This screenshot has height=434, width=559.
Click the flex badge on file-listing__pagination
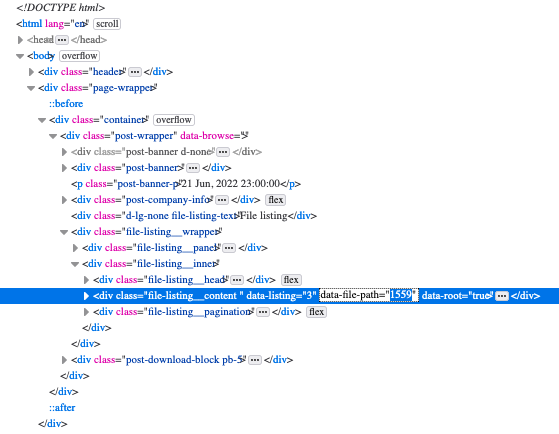pos(316,312)
